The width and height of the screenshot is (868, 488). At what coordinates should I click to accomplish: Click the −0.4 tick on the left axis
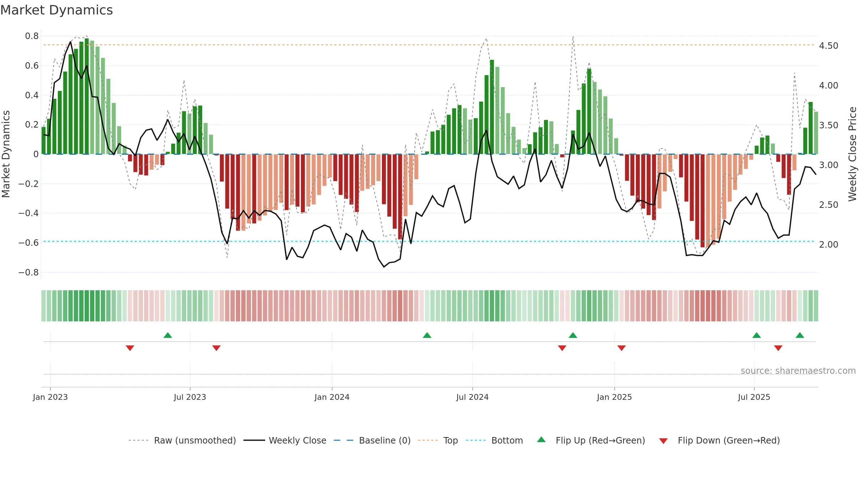coord(29,213)
